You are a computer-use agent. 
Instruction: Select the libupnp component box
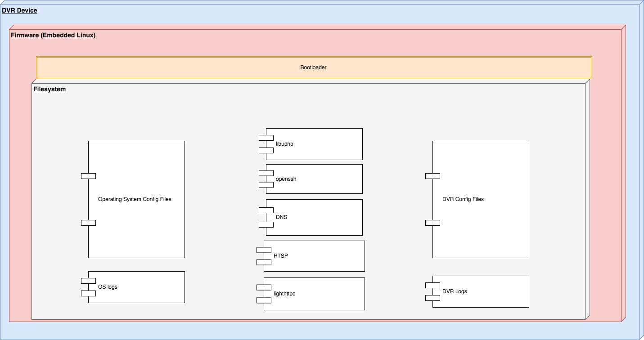314,144
